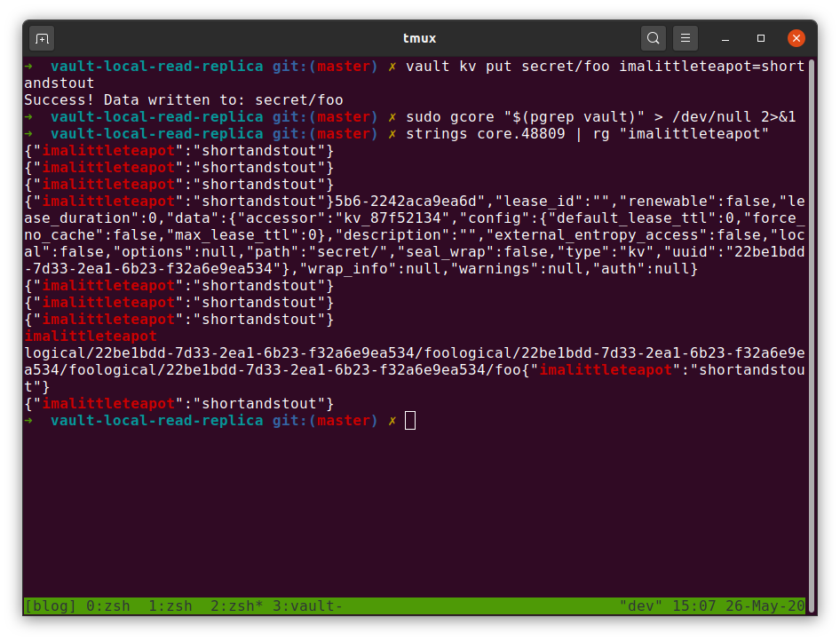
Task: Open the terminal search tool
Action: point(653,38)
